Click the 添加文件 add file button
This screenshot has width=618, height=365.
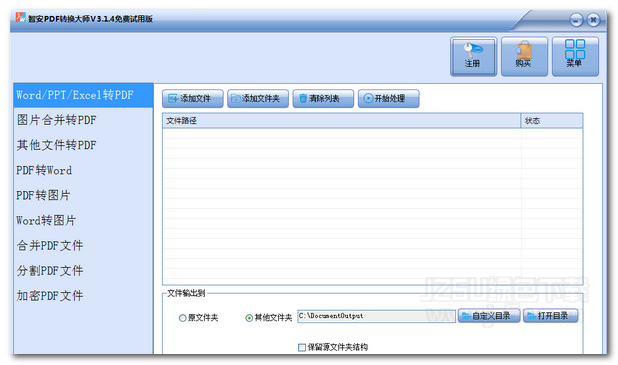click(193, 99)
